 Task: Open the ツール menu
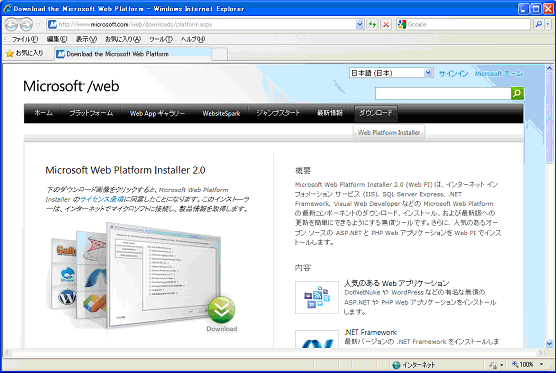click(161, 39)
